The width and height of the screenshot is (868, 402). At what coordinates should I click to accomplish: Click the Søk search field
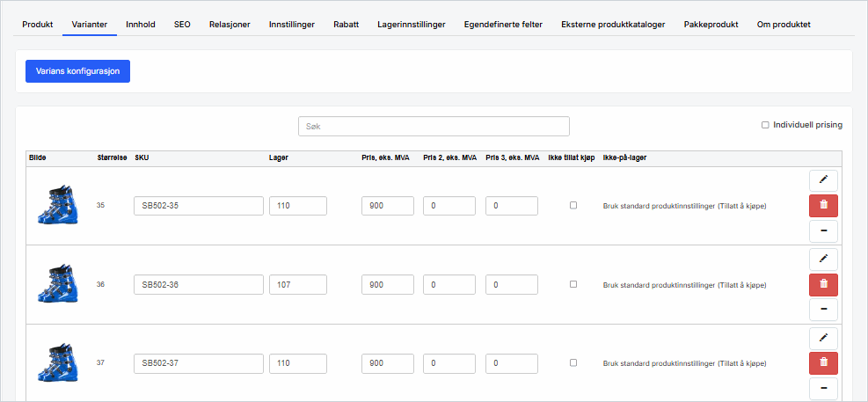[x=434, y=126]
